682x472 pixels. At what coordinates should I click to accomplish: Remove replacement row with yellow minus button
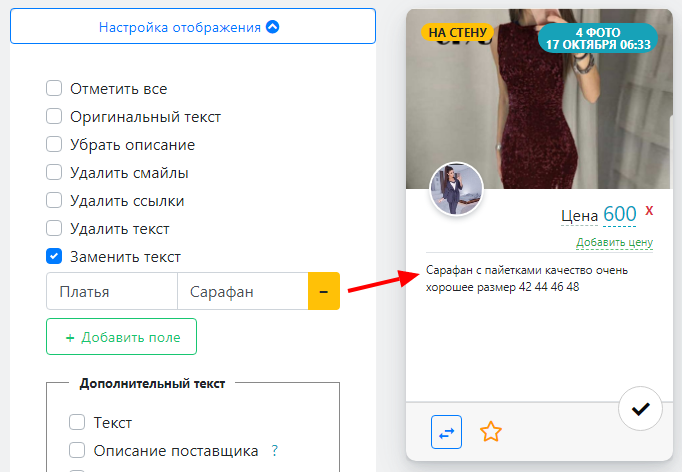point(323,292)
